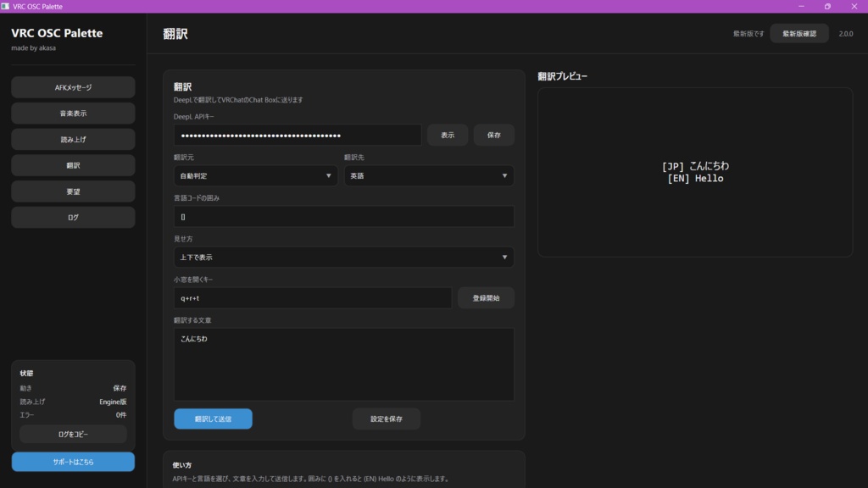Open the 音楽表示 page in sidebar
This screenshot has width=868, height=488.
(x=73, y=114)
